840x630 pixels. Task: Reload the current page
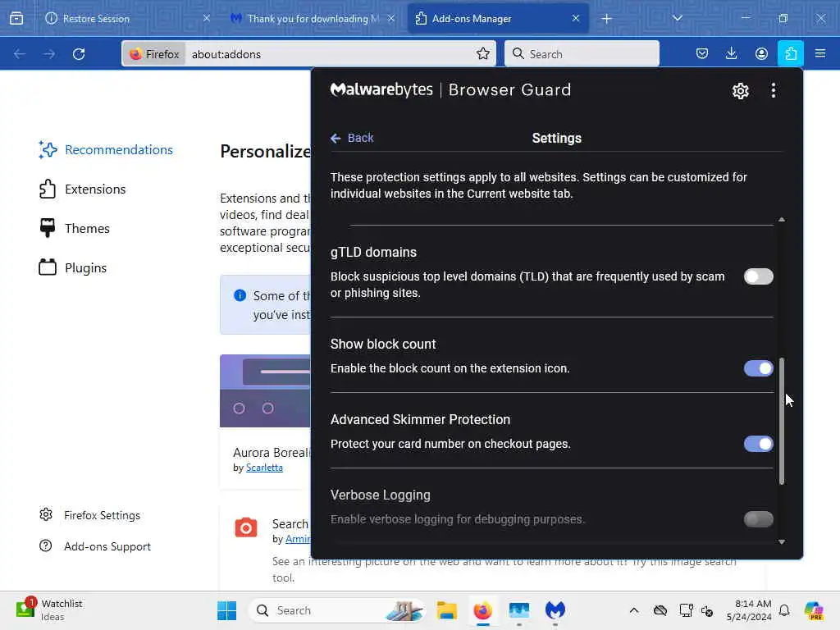click(x=79, y=54)
